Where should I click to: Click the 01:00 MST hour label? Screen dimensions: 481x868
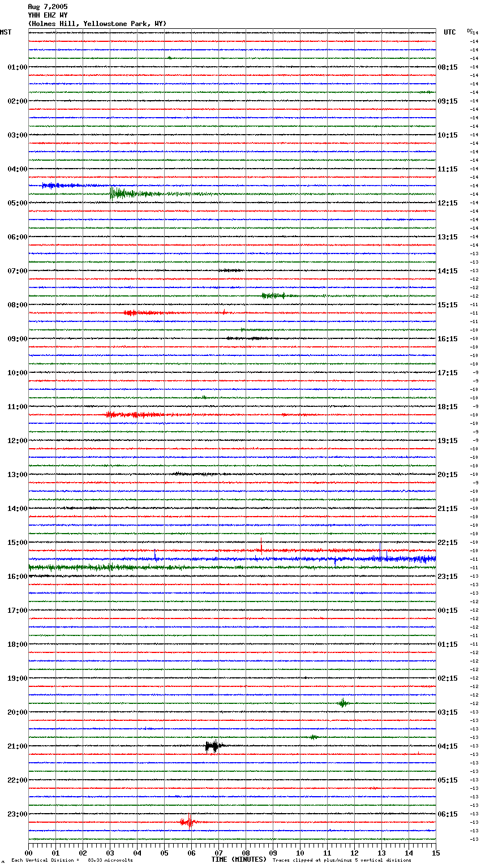tap(18, 67)
